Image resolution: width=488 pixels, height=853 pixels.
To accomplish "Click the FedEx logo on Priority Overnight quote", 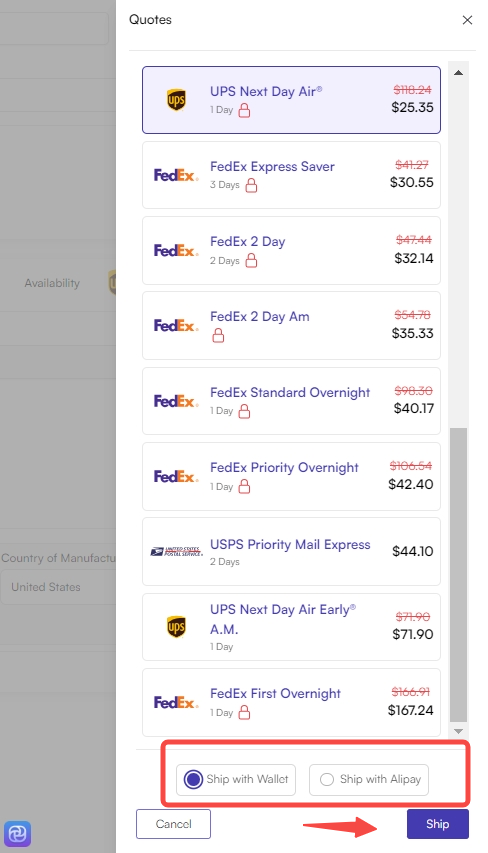I will (176, 477).
